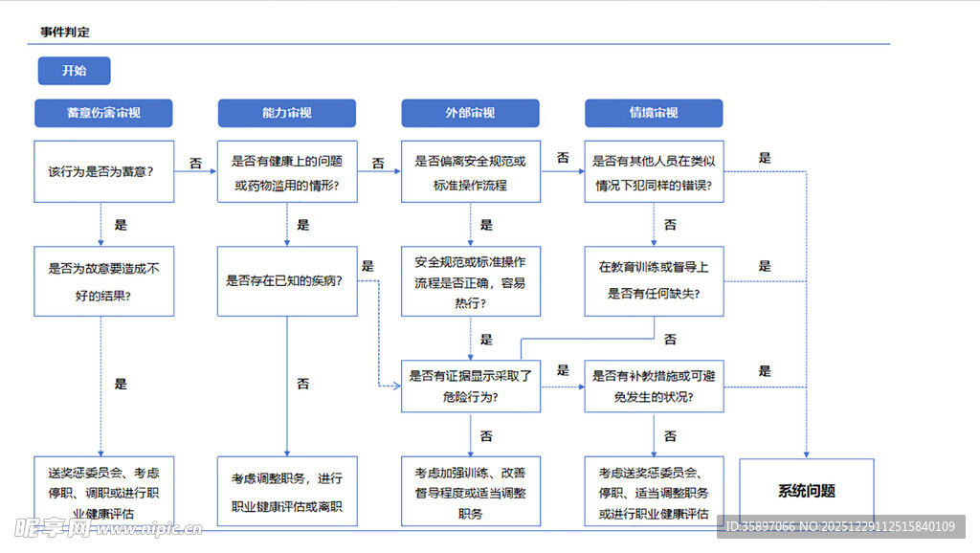Expand the 在教育训练或督导上是否有任何缺失 node

click(653, 280)
